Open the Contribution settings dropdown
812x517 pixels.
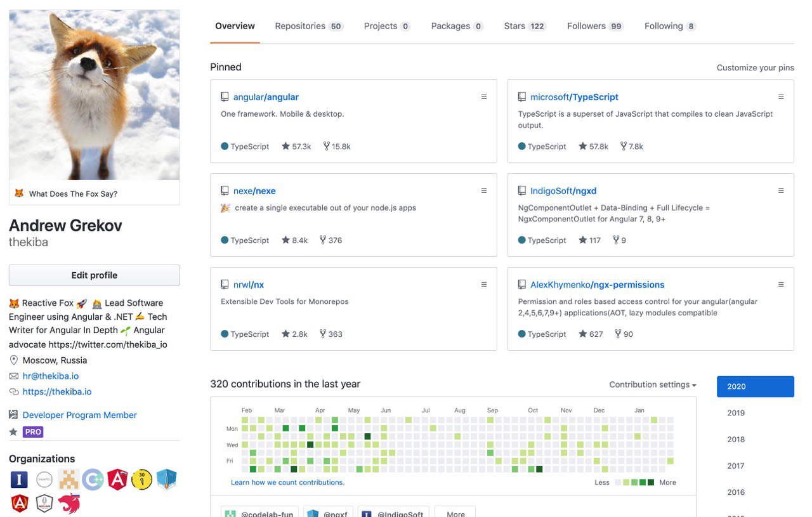pos(653,385)
